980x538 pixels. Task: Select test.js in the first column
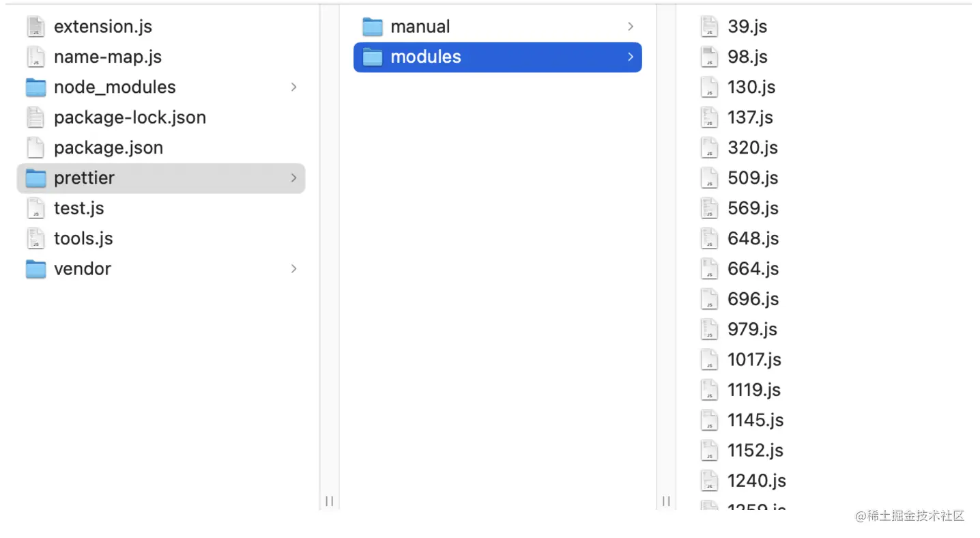(x=78, y=208)
